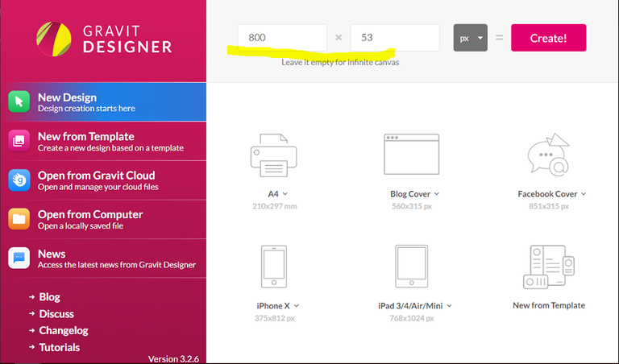This screenshot has width=619, height=364.
Task: Select the Facebook Cover chat icon
Action: pos(549,155)
